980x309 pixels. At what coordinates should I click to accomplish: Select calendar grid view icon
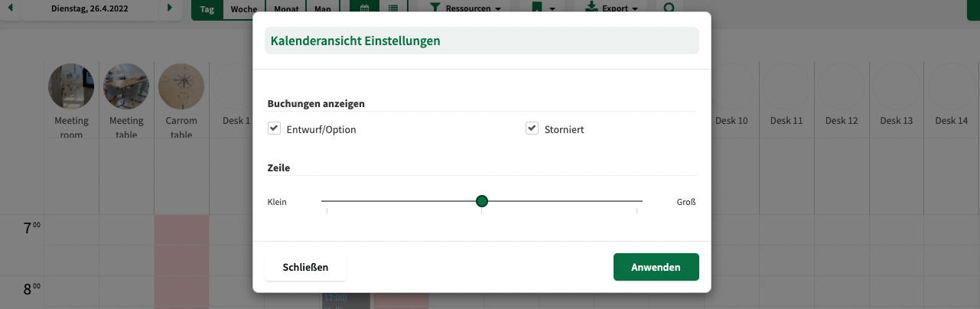364,9
